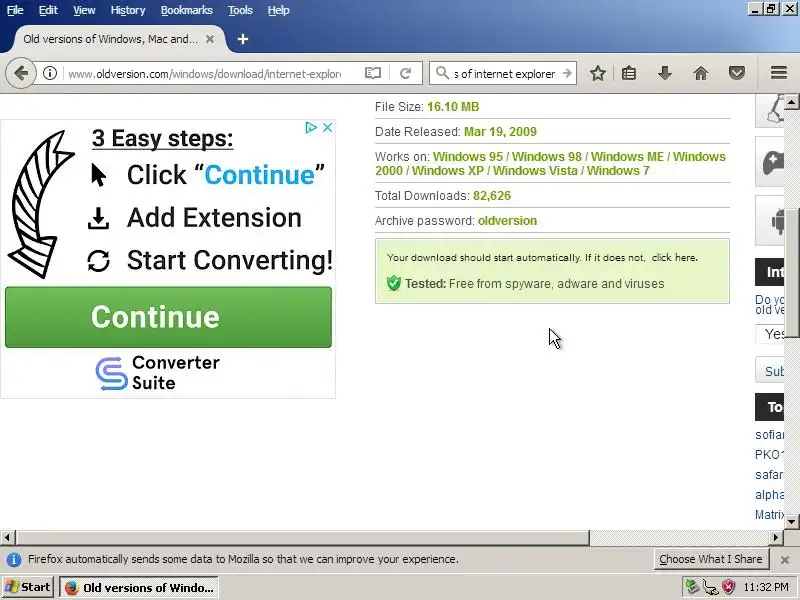Open the Bookmarks menu
Screen dimensions: 800x600
(187, 10)
